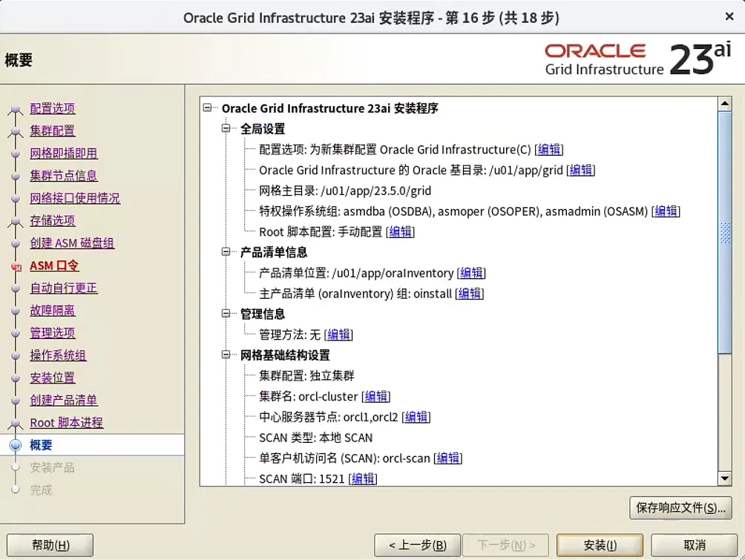This screenshot has width=745, height=560.
Task: Click the error icon beside ASM 口令 step
Action: point(16,265)
